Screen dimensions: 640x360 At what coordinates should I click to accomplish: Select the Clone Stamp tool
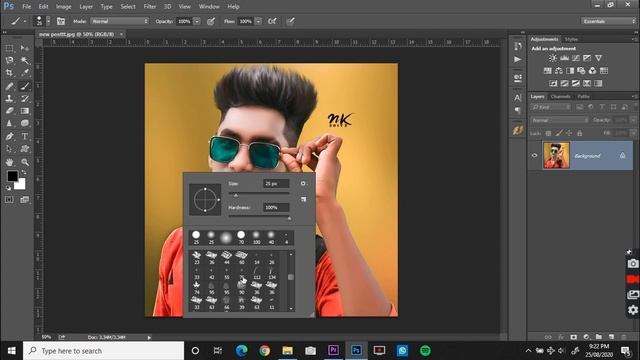9,98
